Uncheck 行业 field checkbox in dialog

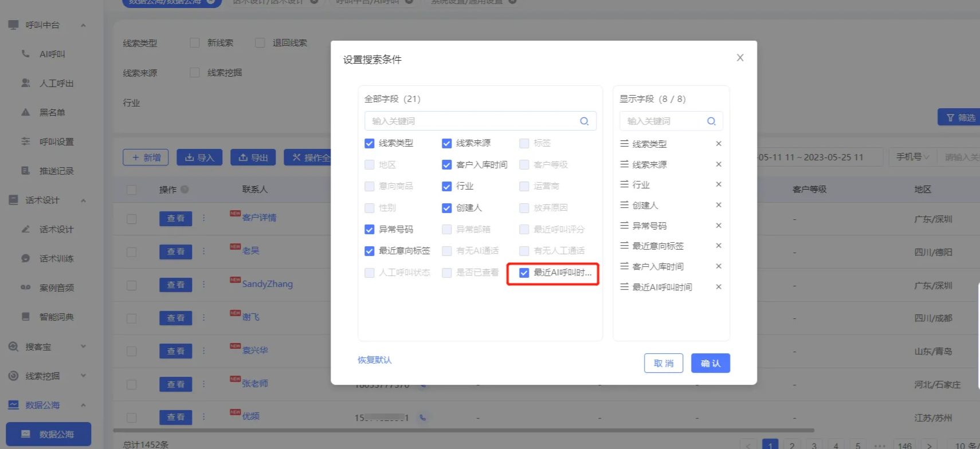447,186
